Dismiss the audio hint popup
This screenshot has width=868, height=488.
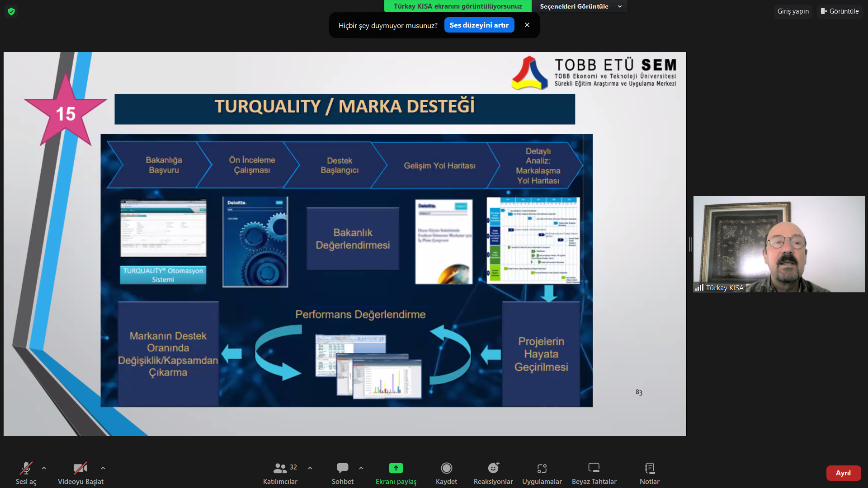pos(527,25)
